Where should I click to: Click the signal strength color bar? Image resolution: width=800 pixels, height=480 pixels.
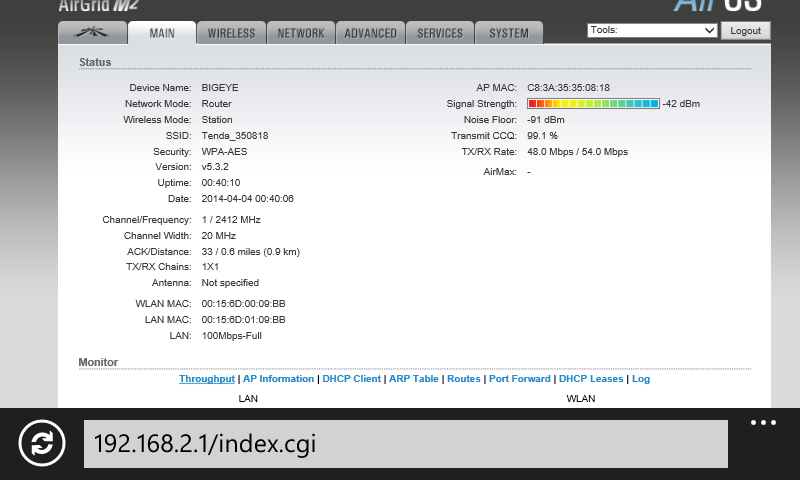(593, 104)
